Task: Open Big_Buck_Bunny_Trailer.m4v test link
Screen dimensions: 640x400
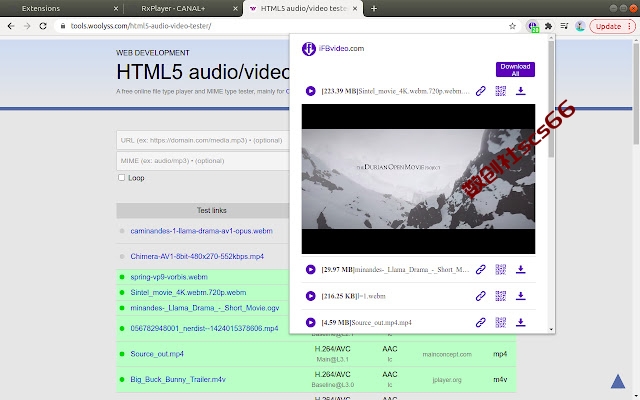Action: click(x=178, y=379)
